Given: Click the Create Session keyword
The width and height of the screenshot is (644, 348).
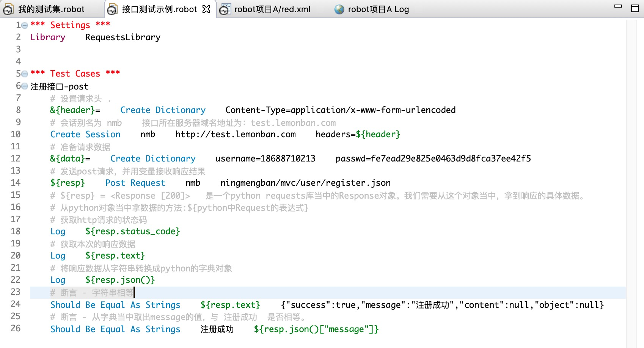Looking at the screenshot, I should [x=85, y=134].
